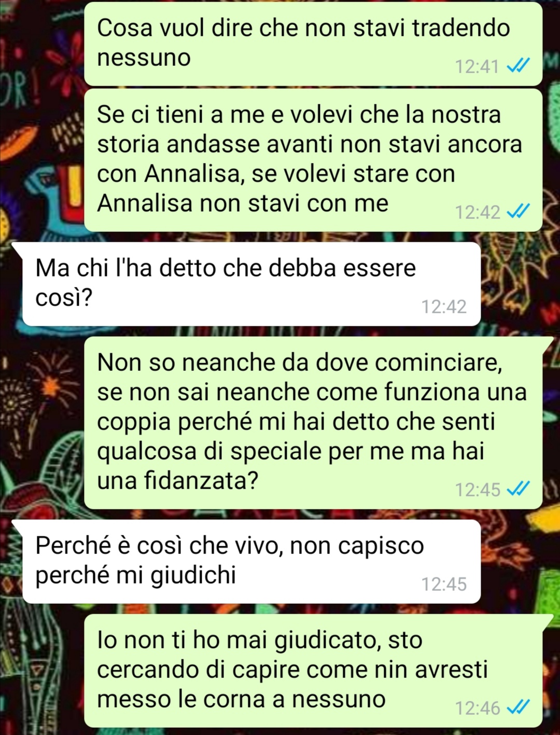Screen dimensions: 560x735
Task: Tap the 12:42 timestamp on the white bubble
Action: tap(444, 307)
